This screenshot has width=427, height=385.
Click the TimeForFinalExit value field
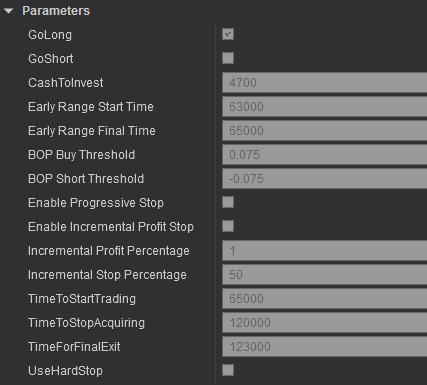(x=325, y=347)
